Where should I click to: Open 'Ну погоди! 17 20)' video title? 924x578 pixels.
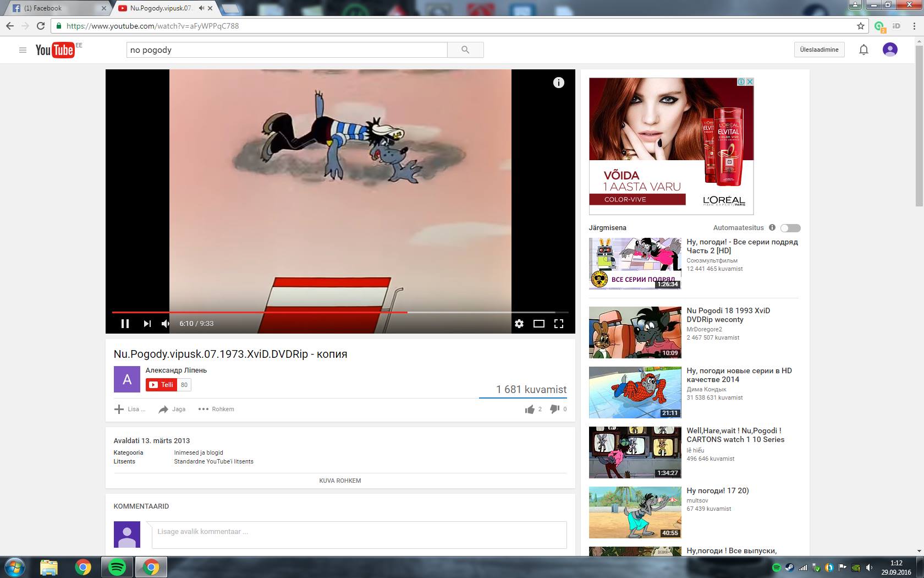tap(718, 490)
